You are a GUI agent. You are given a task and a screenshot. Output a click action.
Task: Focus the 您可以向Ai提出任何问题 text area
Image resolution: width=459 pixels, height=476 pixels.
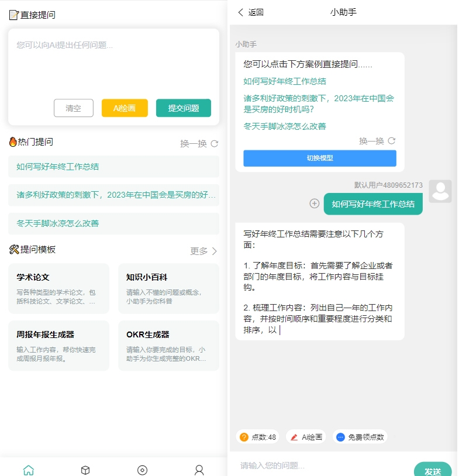[113, 64]
